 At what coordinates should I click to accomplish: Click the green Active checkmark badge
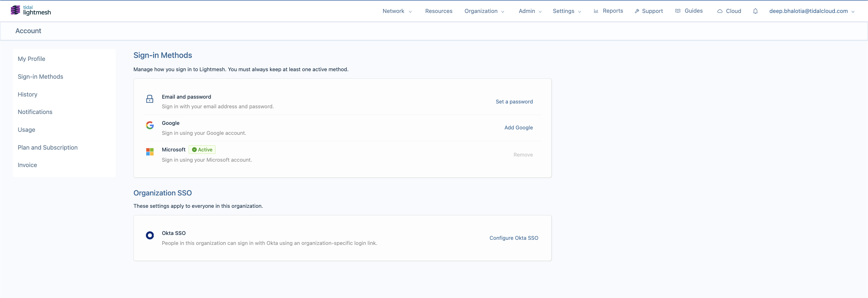[202, 150]
